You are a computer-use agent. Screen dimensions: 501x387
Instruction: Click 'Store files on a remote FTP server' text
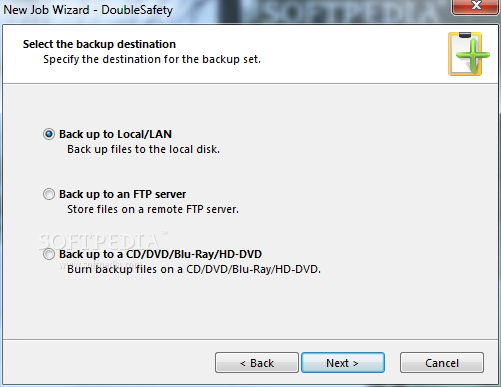click(153, 209)
